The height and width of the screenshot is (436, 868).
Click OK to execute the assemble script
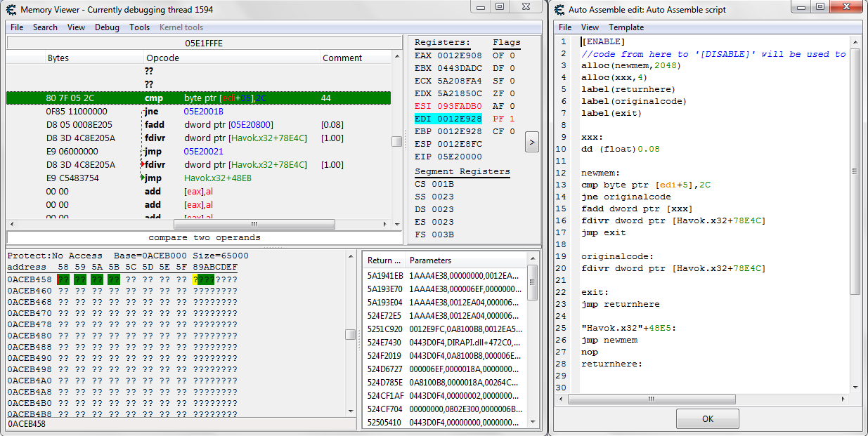click(707, 419)
